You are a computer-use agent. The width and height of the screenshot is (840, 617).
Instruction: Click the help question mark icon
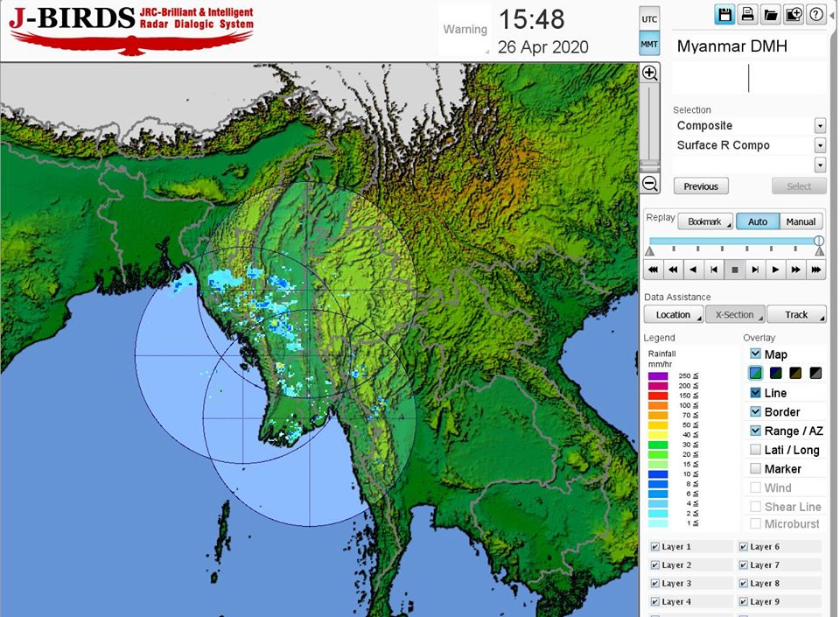tap(815, 14)
